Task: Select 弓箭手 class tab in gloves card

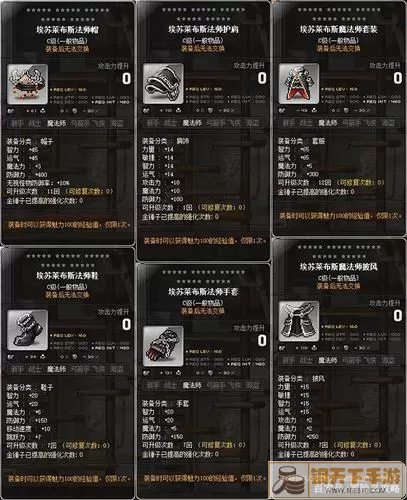Action: tap(216, 386)
